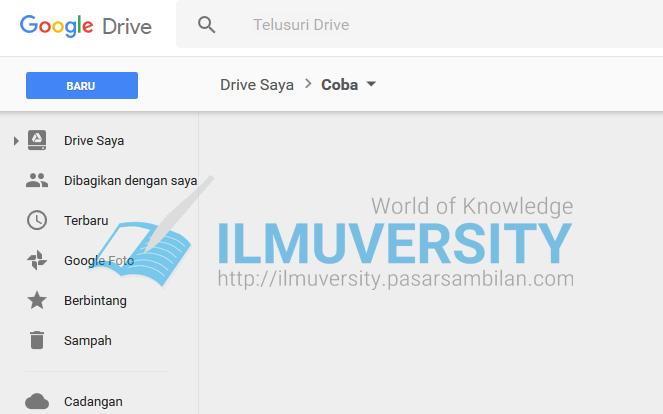This screenshot has width=663, height=414.
Task: Click the Drive Saya drive icon
Action: [37, 140]
